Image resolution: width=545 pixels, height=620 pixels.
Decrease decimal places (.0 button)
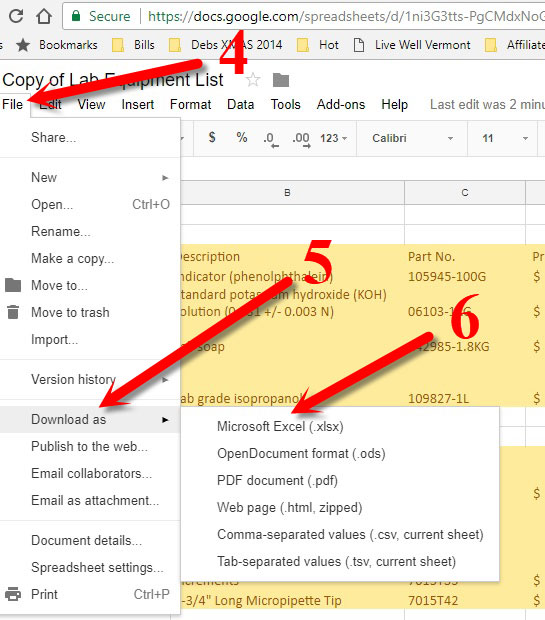coord(271,139)
